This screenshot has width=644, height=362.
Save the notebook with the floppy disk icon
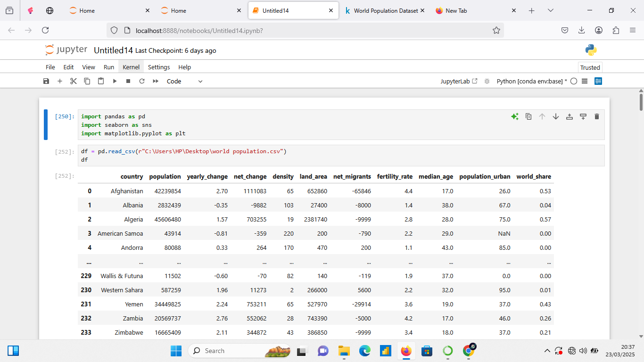click(46, 81)
